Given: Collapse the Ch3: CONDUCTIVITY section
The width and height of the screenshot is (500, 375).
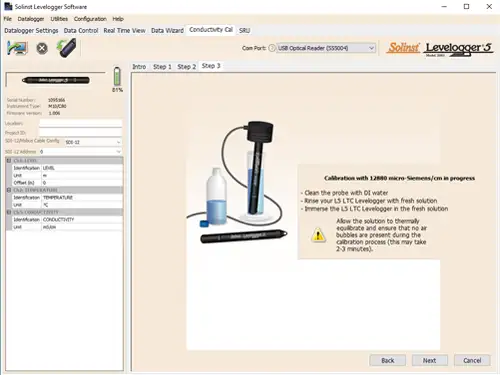Looking at the screenshot, I should pos(9,212).
